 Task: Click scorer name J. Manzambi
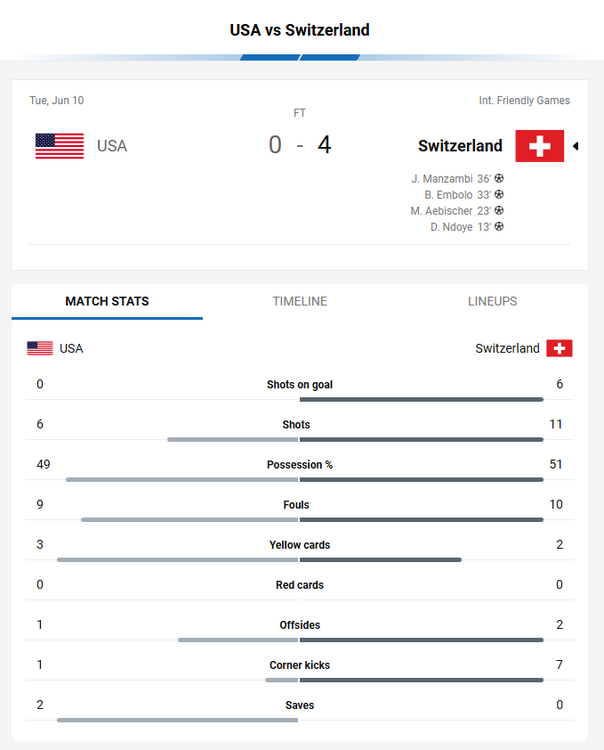click(442, 179)
